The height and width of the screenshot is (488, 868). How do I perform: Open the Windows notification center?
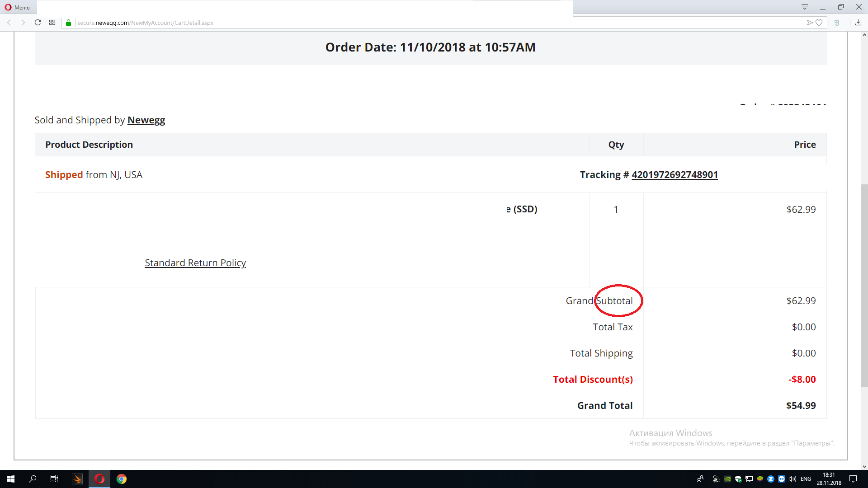point(853,479)
